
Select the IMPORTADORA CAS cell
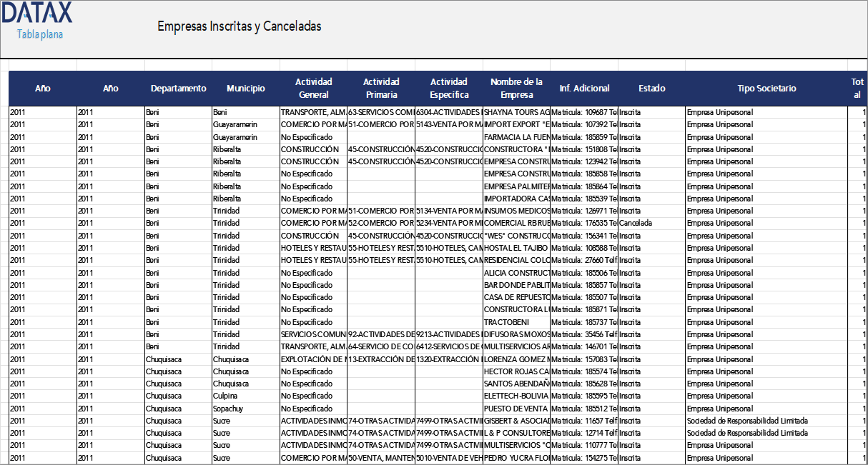[x=517, y=199]
